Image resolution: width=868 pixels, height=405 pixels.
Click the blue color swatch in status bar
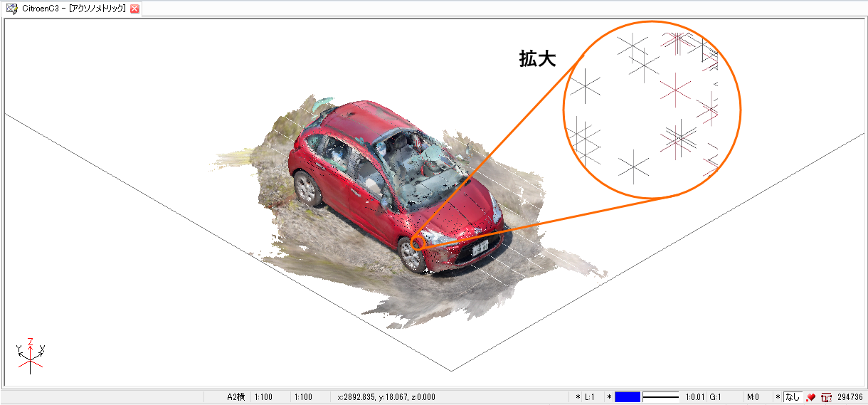pos(628,397)
